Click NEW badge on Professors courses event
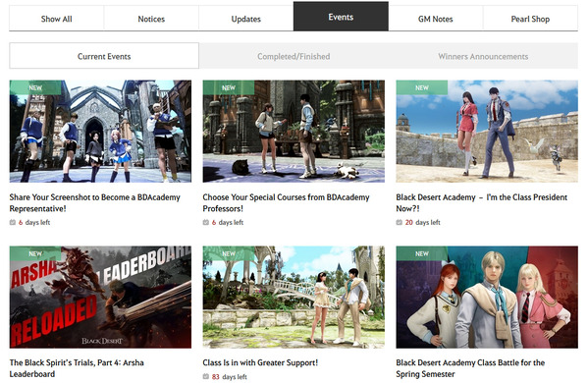This screenshot has width=588, height=383. click(229, 87)
